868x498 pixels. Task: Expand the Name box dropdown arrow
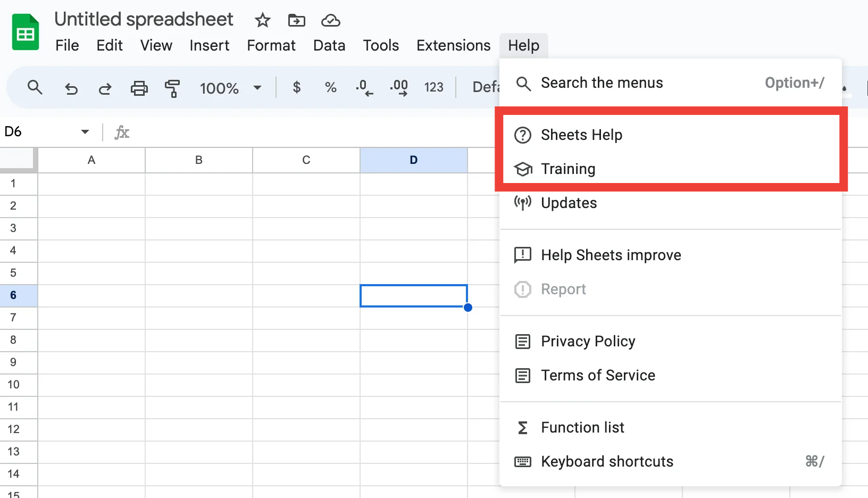tap(85, 131)
